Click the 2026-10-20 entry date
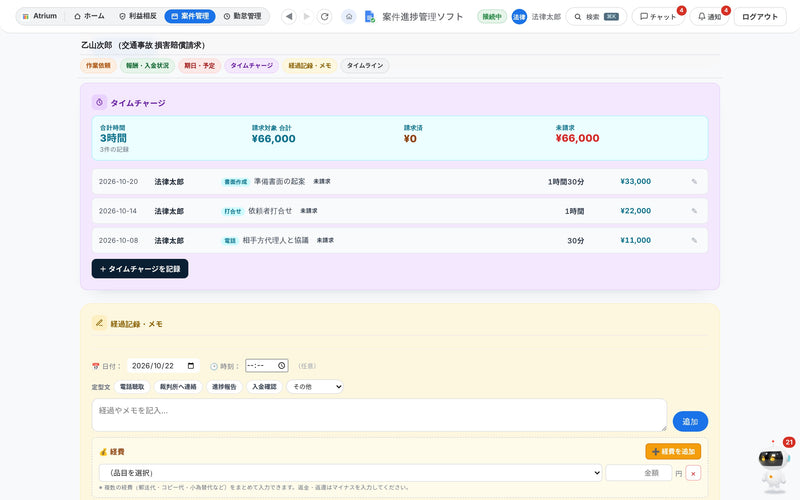The image size is (800, 500). (118, 182)
